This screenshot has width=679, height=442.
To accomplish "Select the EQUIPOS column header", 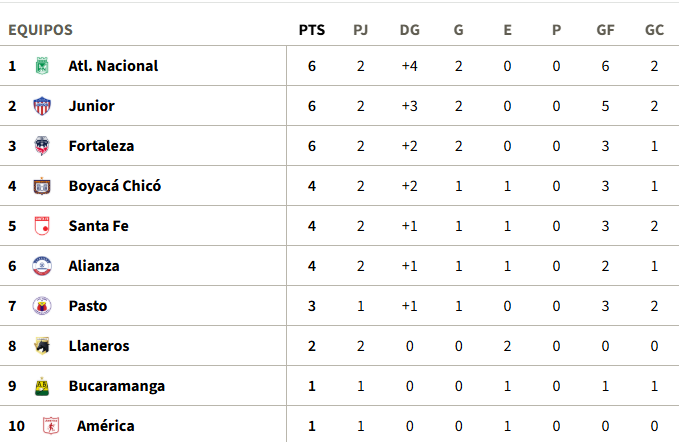I will (x=40, y=30).
